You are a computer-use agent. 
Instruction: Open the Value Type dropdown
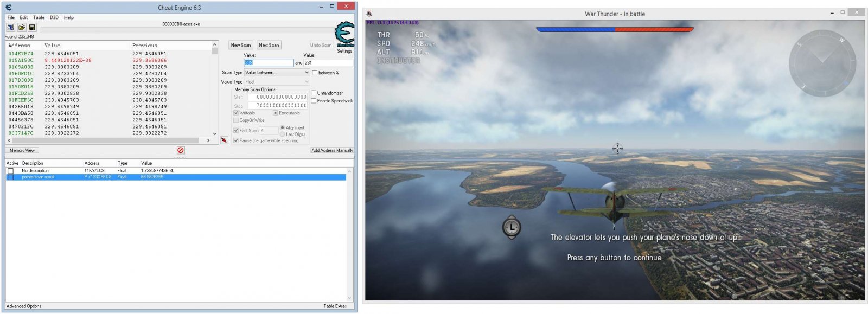(277, 82)
